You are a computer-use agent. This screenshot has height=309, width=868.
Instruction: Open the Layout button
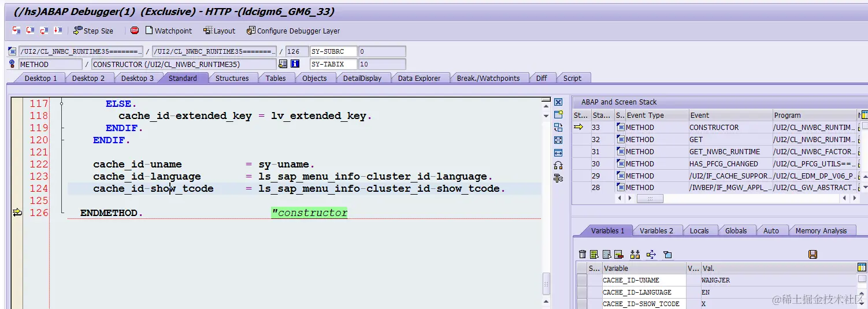coord(219,31)
